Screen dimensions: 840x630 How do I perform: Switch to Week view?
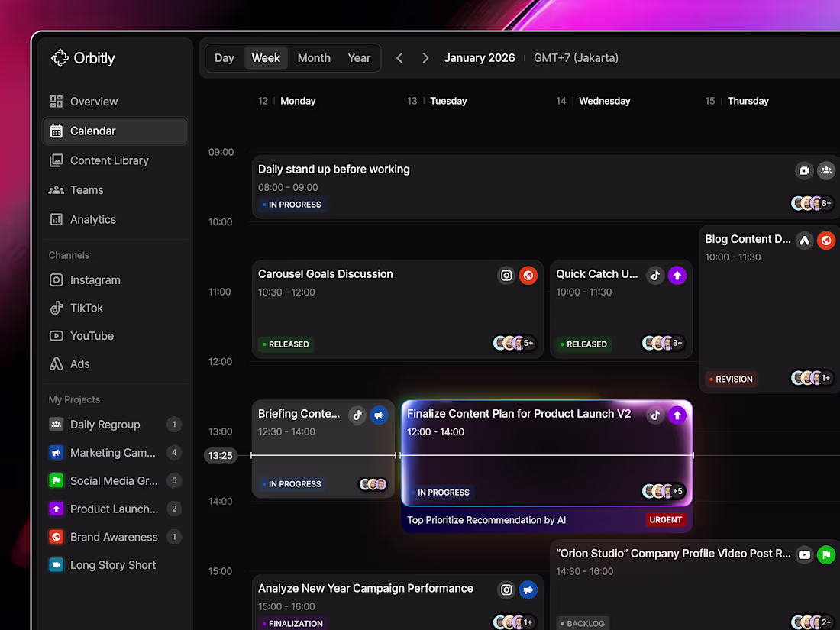(x=266, y=58)
